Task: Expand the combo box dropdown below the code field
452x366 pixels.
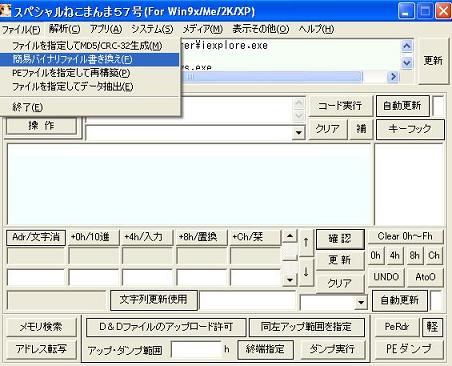Action: (299, 133)
